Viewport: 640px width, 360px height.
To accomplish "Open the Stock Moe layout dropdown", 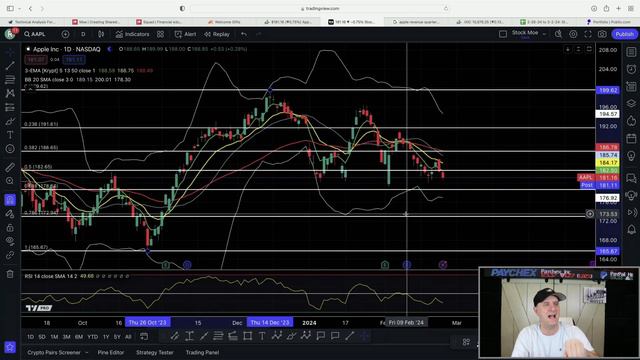I will click(x=529, y=34).
